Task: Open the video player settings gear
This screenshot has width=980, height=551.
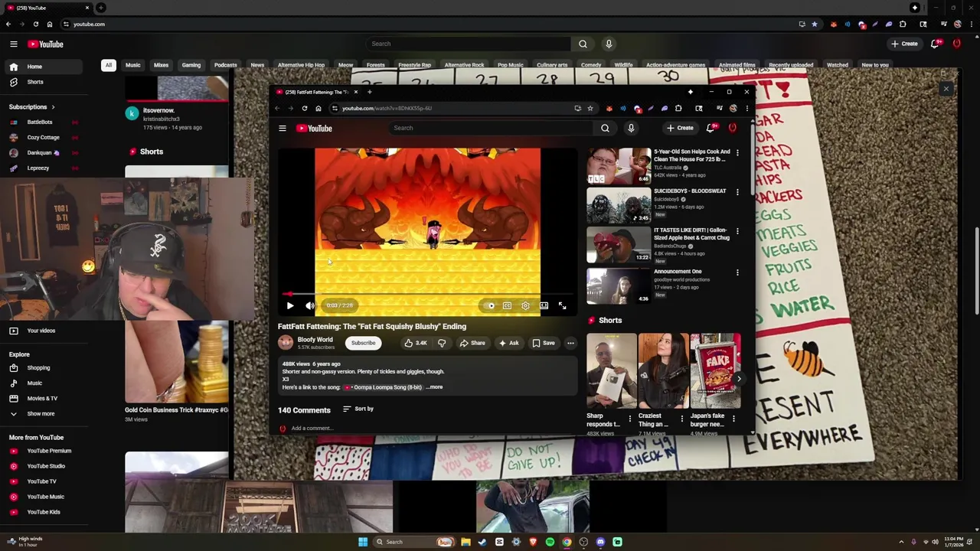Action: point(525,305)
